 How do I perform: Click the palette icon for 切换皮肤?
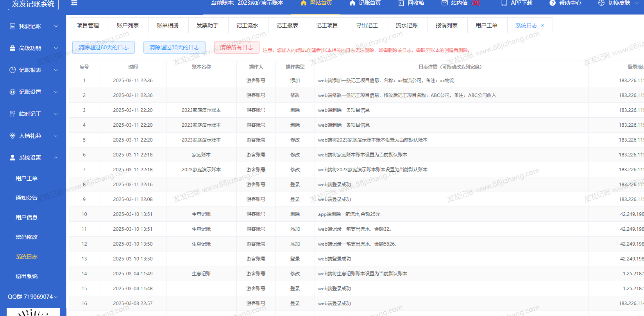pyautogui.click(x=601, y=3)
